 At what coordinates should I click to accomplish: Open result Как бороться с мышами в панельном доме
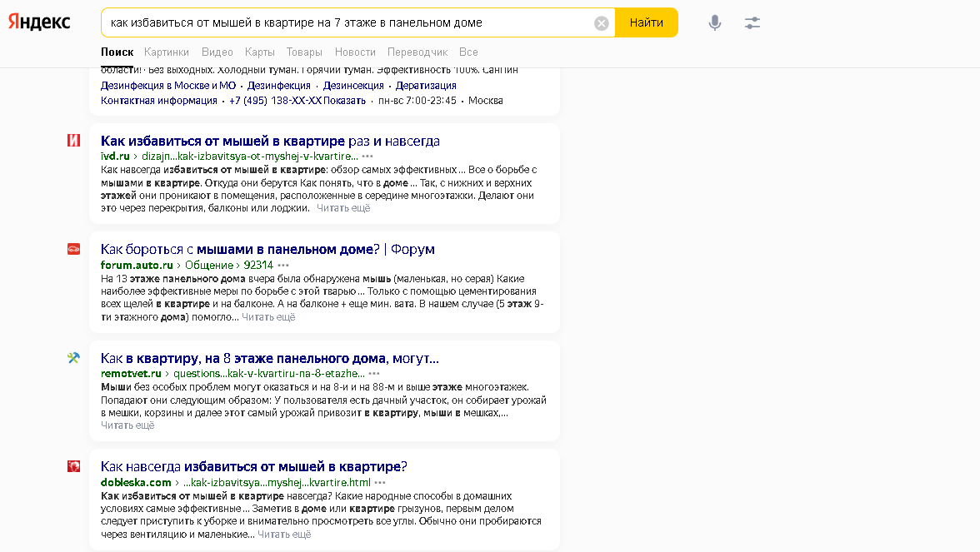pyautogui.click(x=267, y=249)
